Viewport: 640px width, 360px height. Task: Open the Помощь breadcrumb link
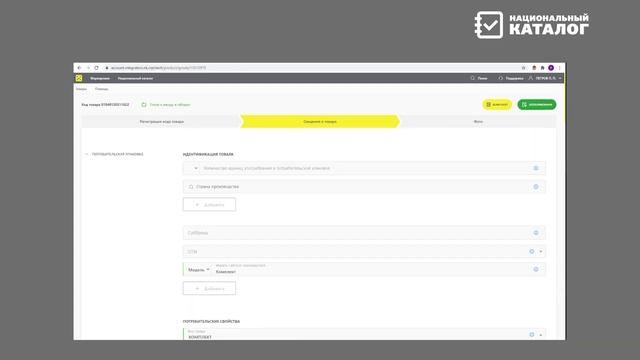click(102, 89)
